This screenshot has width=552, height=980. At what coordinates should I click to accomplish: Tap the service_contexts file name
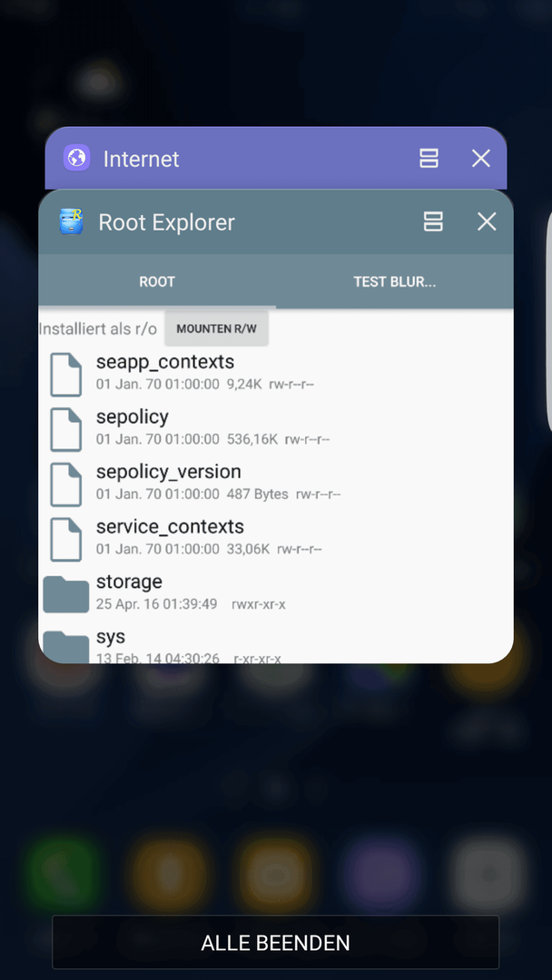click(x=170, y=527)
